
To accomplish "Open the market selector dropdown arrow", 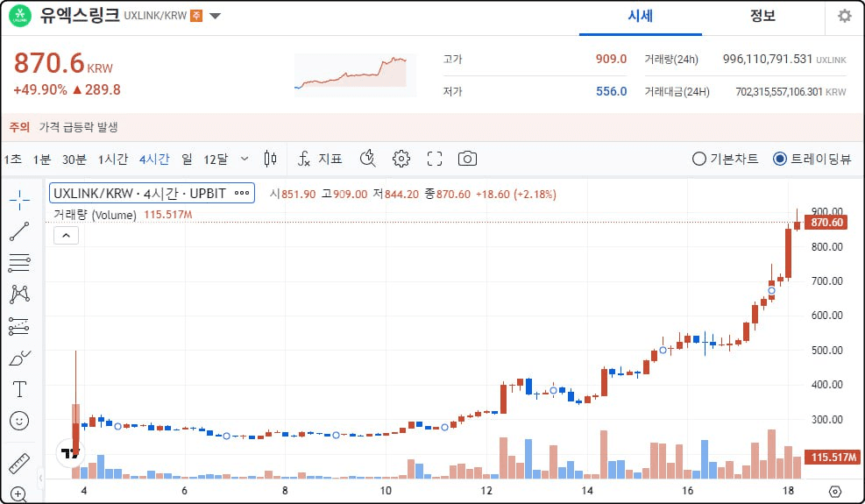I will pyautogui.click(x=215, y=16).
